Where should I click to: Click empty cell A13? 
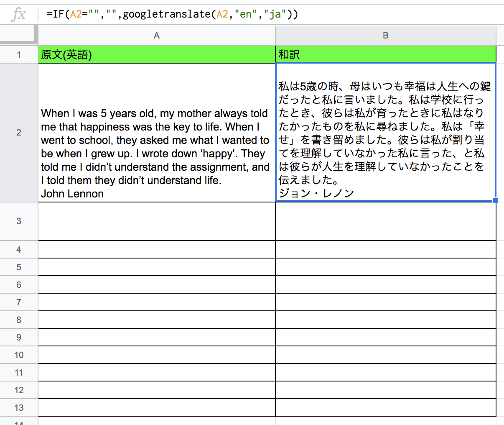click(157, 407)
